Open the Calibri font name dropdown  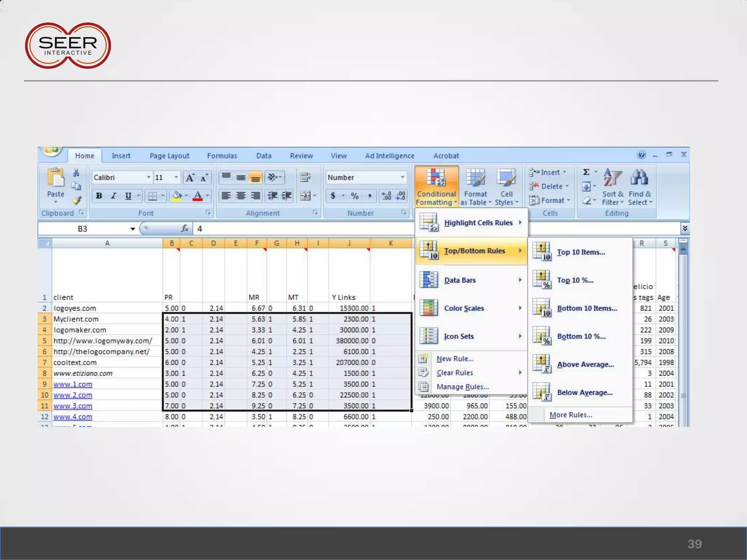tap(148, 178)
